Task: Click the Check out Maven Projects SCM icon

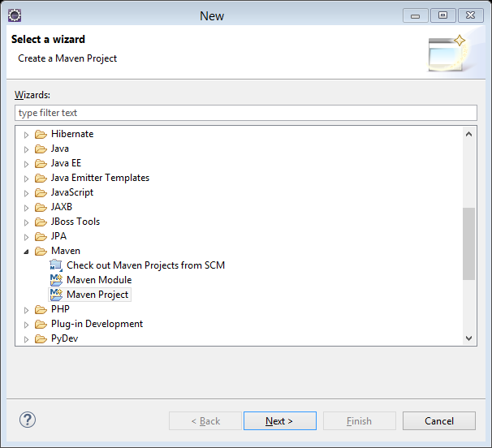Action: 56,265
